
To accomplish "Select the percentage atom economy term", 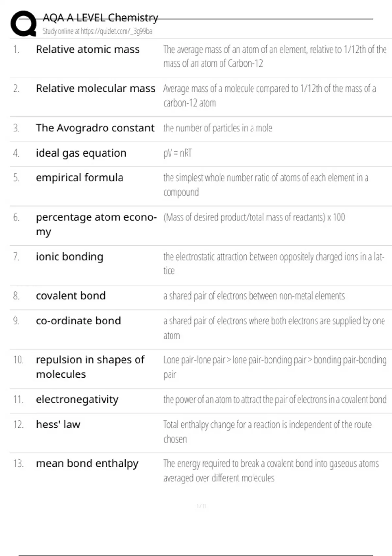I will click(x=96, y=224).
